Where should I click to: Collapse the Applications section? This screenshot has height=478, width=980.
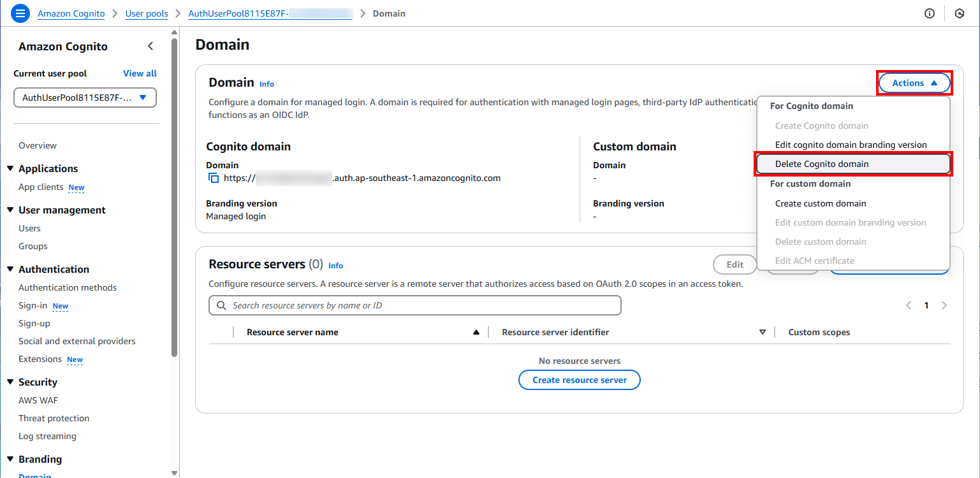point(10,168)
